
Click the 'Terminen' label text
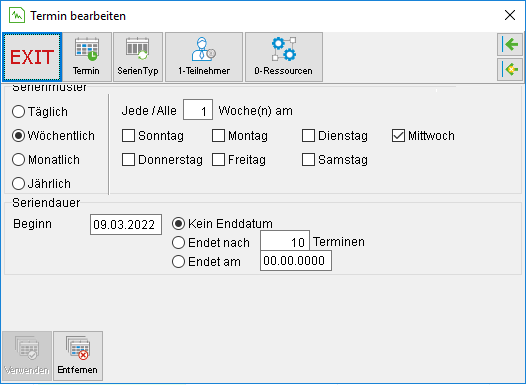click(339, 242)
